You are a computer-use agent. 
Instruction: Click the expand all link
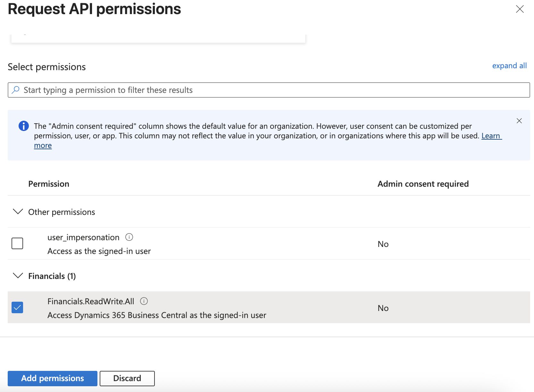(509, 66)
